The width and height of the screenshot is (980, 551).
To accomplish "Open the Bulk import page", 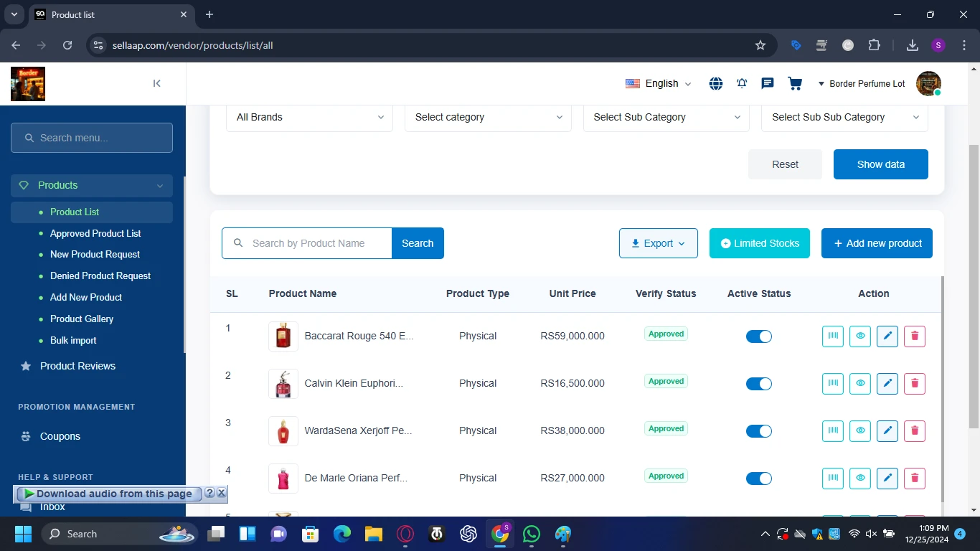I will 73,340.
